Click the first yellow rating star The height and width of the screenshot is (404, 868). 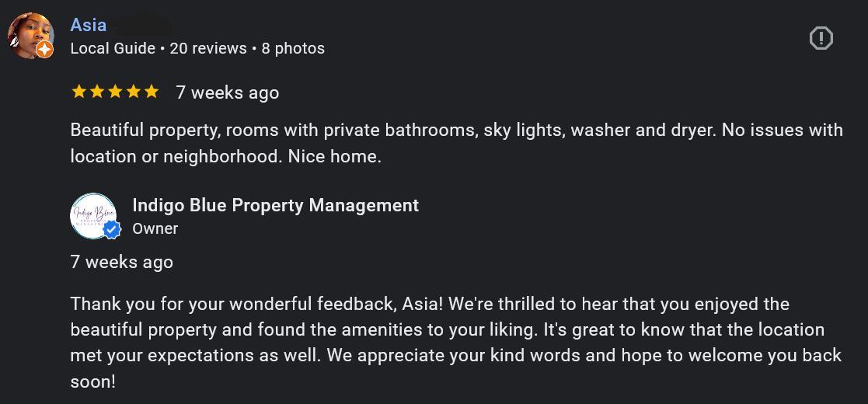(78, 92)
